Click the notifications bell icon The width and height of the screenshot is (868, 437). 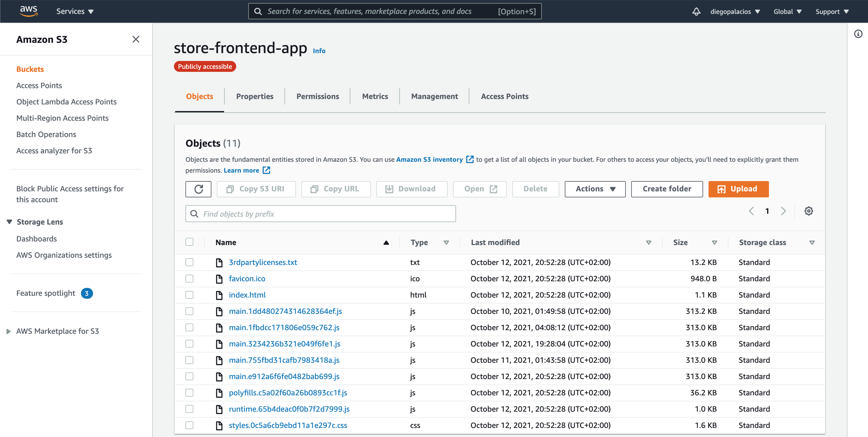point(696,11)
